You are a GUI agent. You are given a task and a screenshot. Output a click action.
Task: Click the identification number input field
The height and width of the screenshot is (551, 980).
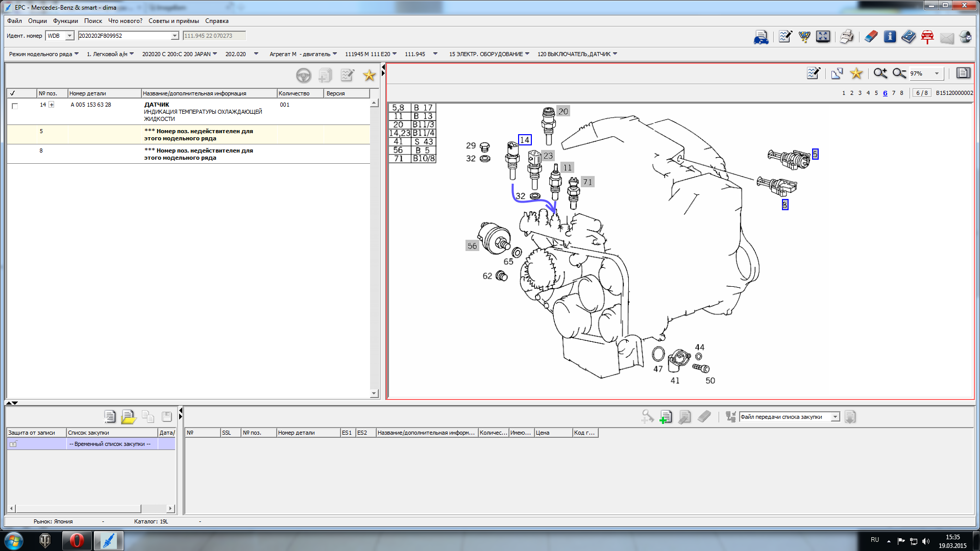125,36
